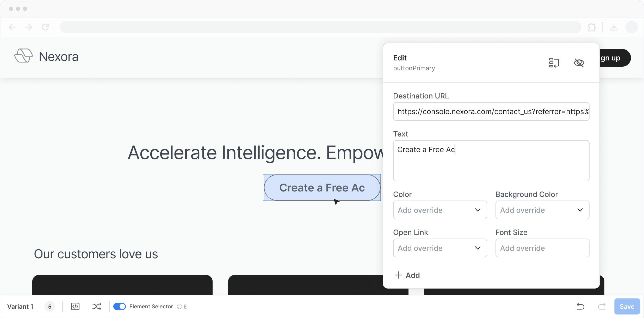Viewport: 644px width, 318px height.
Task: Reload the page with the refresh icon
Action: click(46, 27)
